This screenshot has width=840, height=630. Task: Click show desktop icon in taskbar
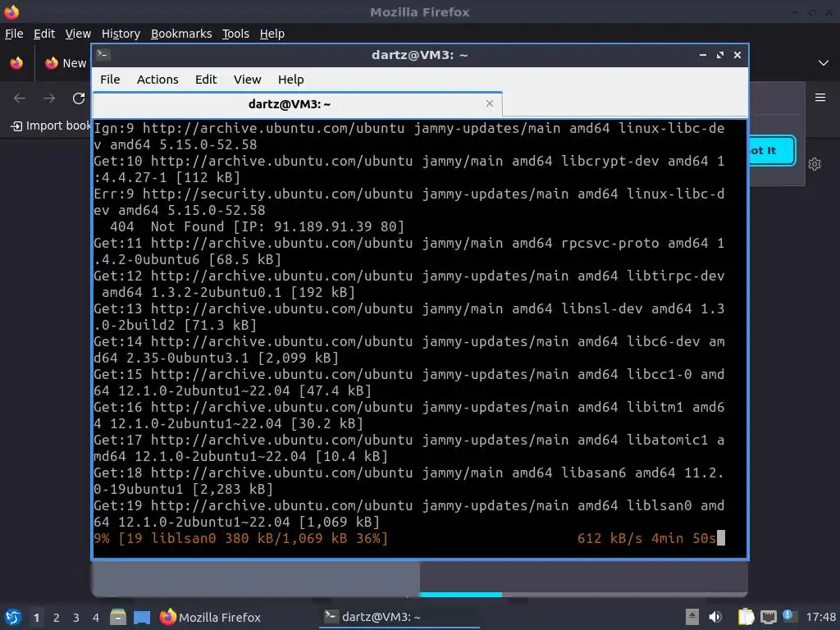click(142, 617)
